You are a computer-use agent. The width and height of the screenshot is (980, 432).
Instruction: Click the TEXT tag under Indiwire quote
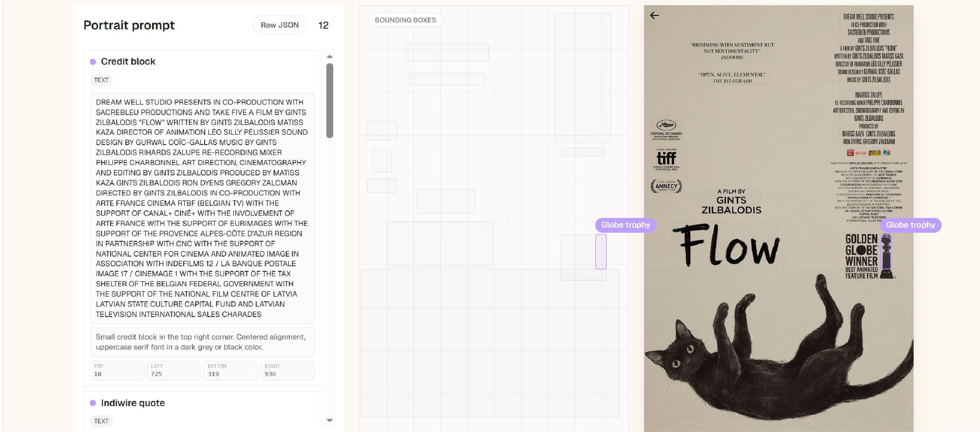pyautogui.click(x=101, y=421)
